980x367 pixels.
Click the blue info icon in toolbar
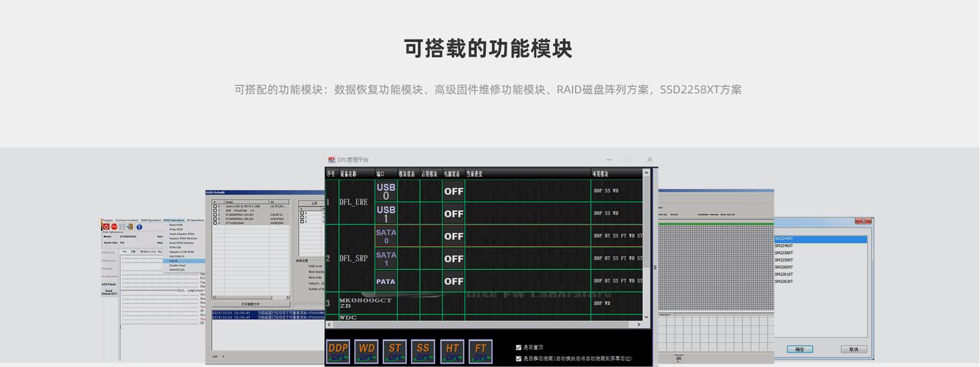click(139, 227)
